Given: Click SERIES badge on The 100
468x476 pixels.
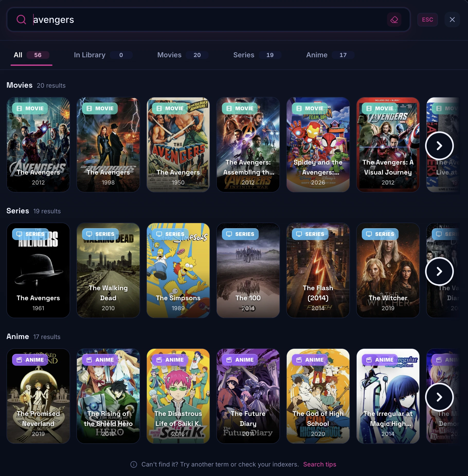Looking at the screenshot, I should [x=240, y=234].
